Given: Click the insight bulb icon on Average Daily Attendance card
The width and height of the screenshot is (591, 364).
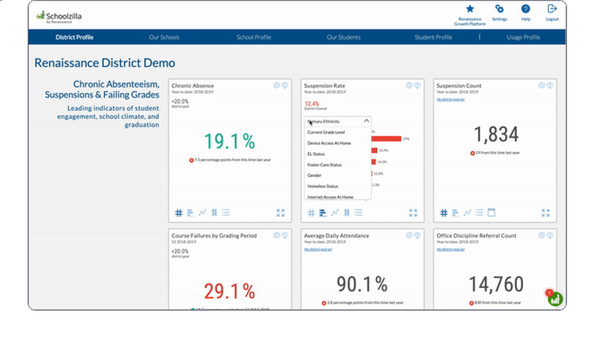Looking at the screenshot, I should [418, 236].
